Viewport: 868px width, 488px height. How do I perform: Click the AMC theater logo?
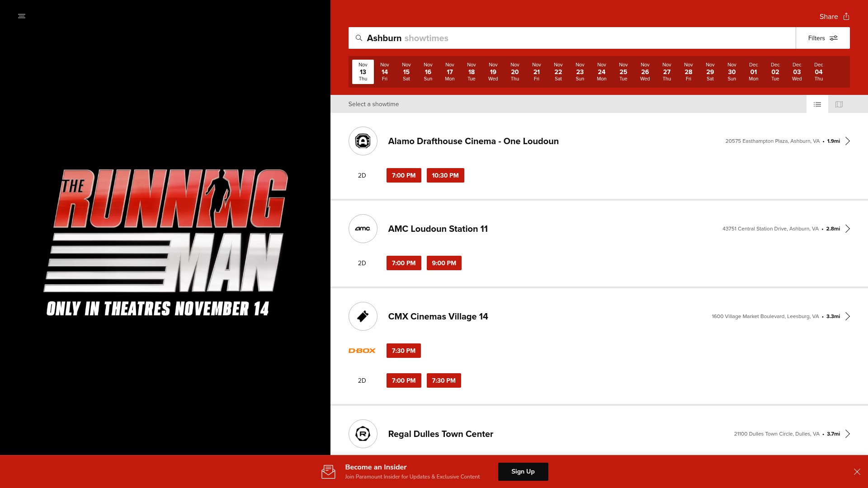pyautogui.click(x=363, y=229)
